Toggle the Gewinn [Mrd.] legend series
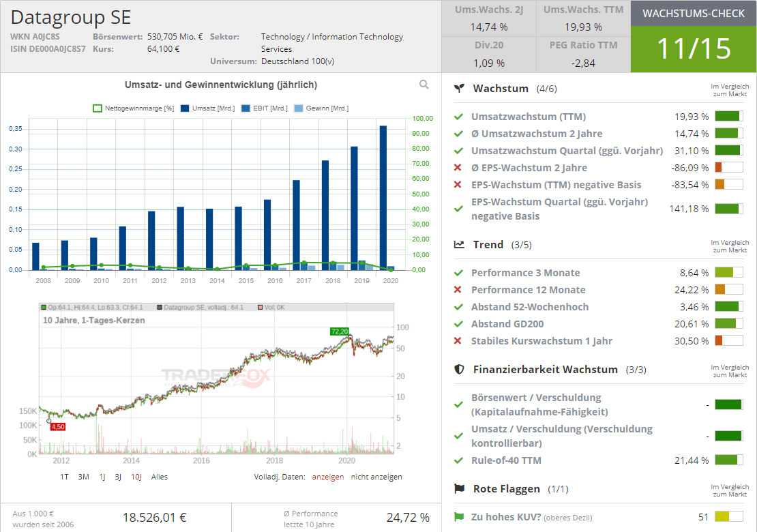 coord(321,108)
